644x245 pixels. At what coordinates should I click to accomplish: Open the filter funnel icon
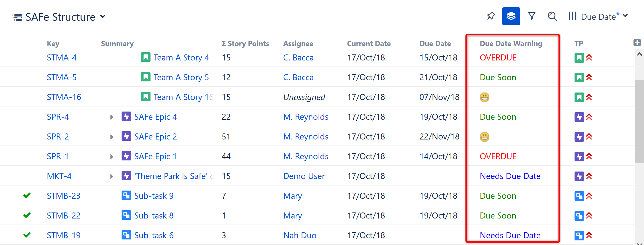[532, 16]
